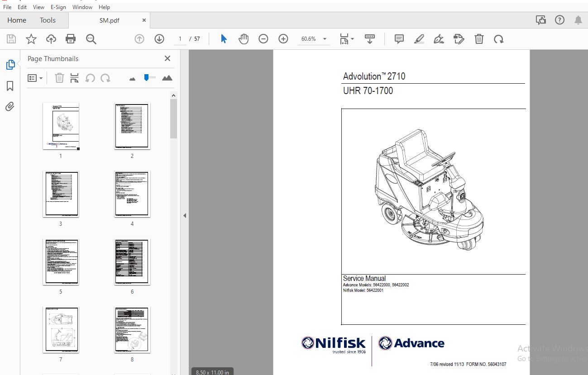
Task: Open the share/review icon top right
Action: pyautogui.click(x=541, y=20)
